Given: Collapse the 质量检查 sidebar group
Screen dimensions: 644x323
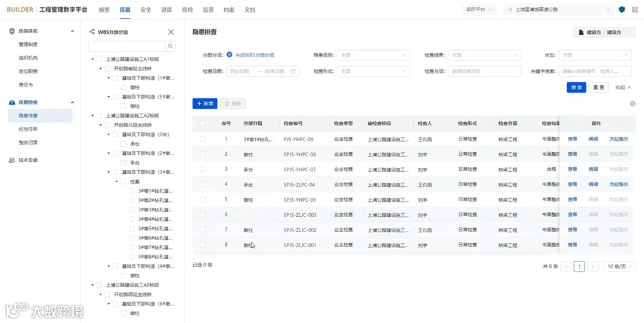Looking at the screenshot, I should point(73,103).
